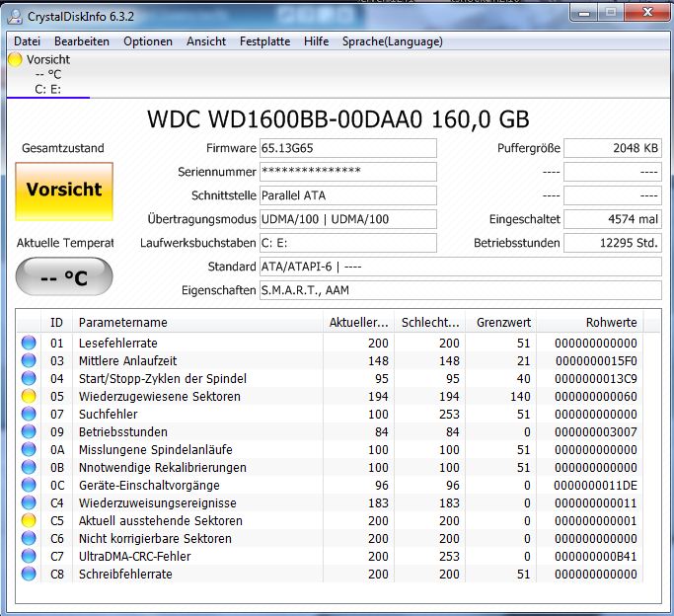Click blue status icon for Mittlere Anlaufzeit
The width and height of the screenshot is (674, 616).
click(x=29, y=360)
